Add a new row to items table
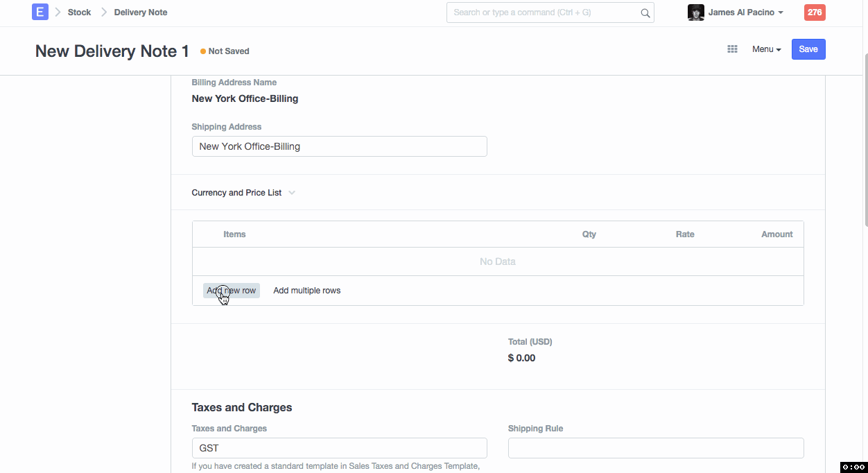The height and width of the screenshot is (473, 868). point(232,291)
